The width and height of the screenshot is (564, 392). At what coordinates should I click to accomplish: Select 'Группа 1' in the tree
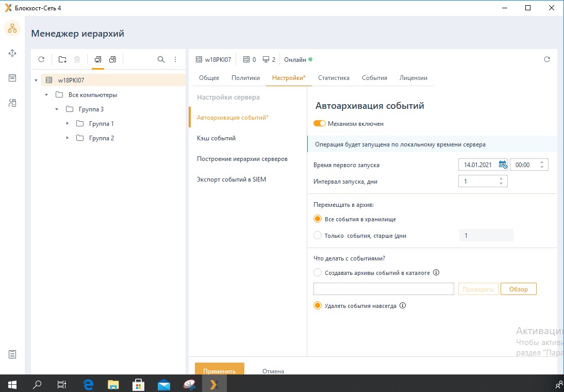coord(102,123)
